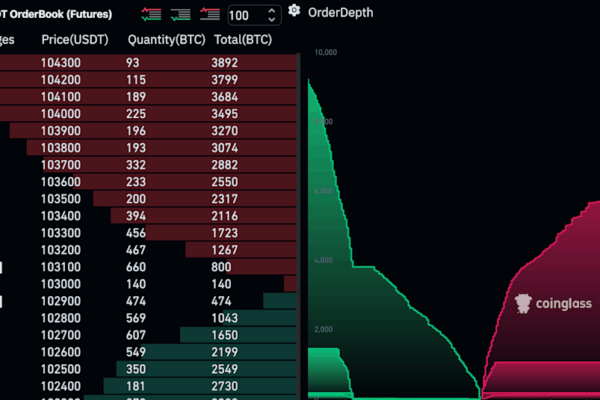Click total 1650 in the 102700 row

coord(225,335)
